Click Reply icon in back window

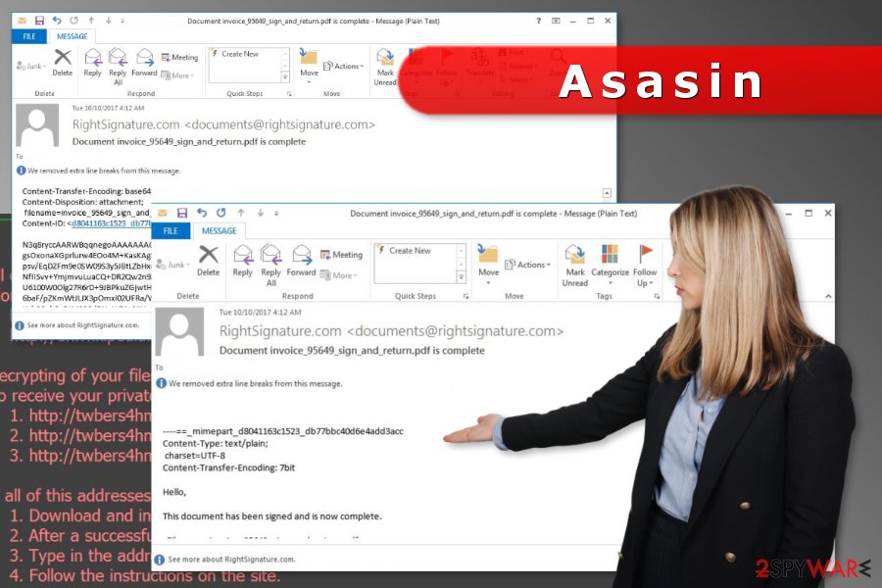point(92,62)
